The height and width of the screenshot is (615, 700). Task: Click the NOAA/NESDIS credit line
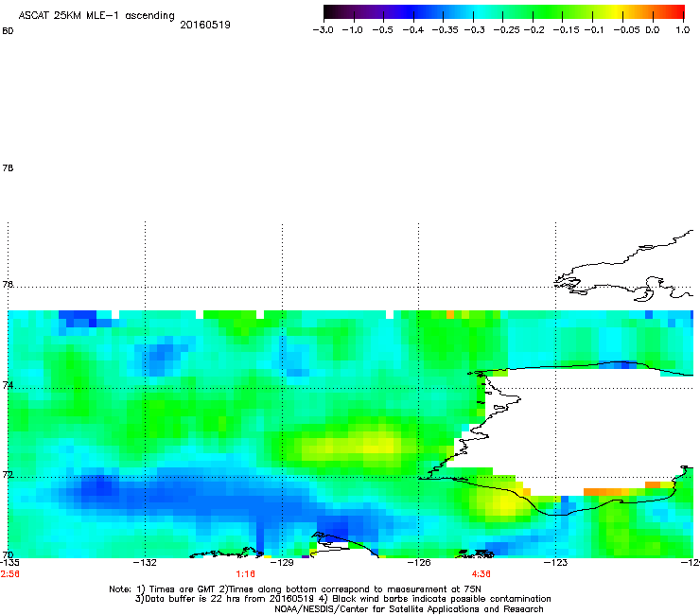[409, 609]
